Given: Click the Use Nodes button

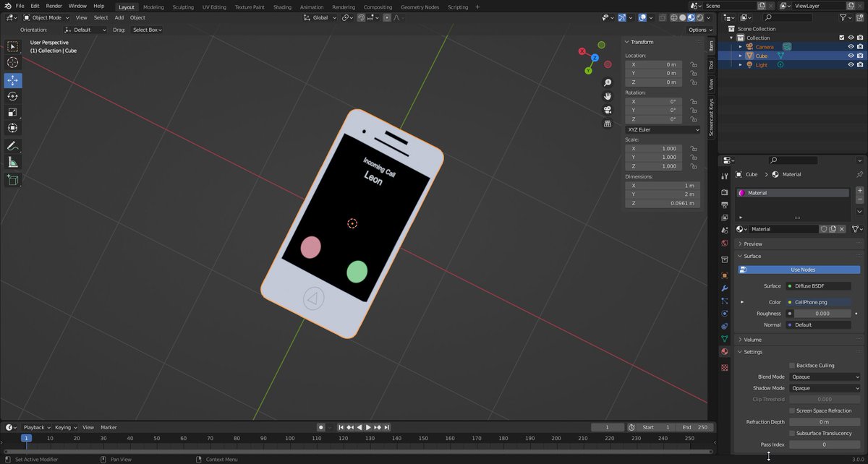Looking at the screenshot, I should (x=800, y=270).
